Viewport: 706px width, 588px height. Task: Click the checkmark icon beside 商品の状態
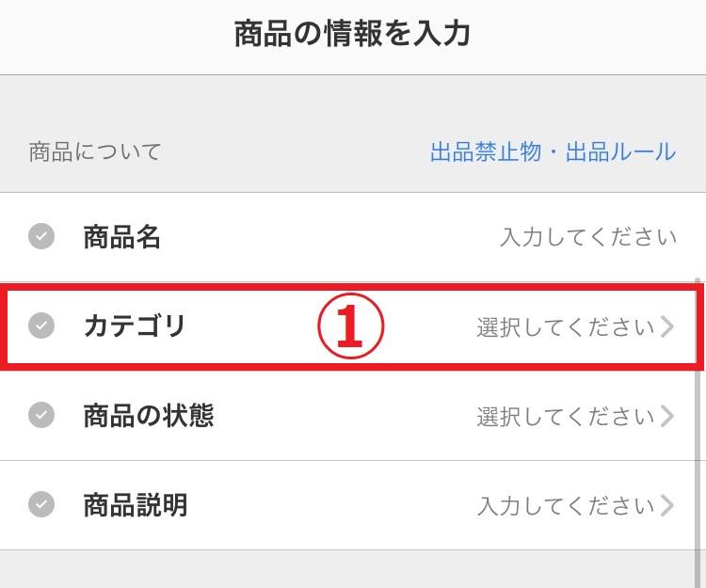[41, 415]
